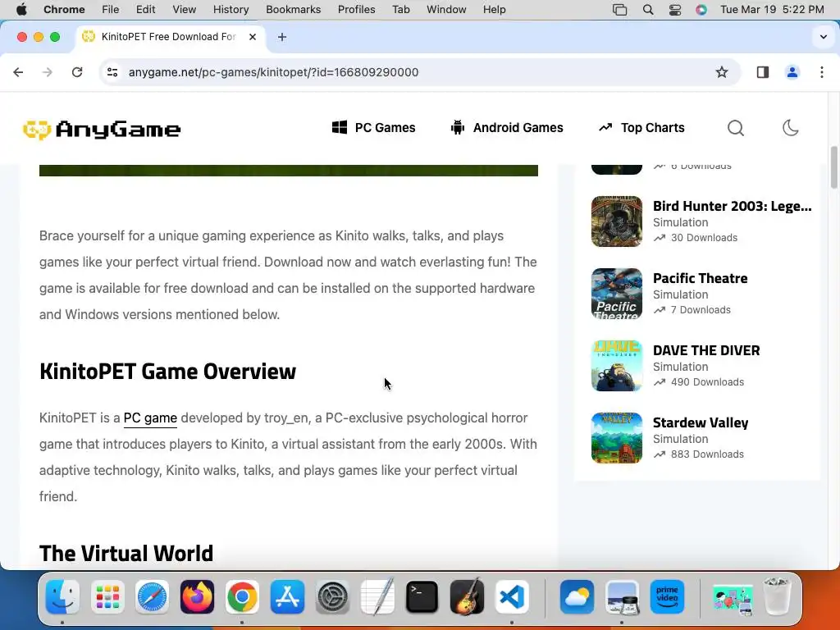Viewport: 840px width, 630px height.
Task: Toggle the Chrome side panel
Action: 762,72
